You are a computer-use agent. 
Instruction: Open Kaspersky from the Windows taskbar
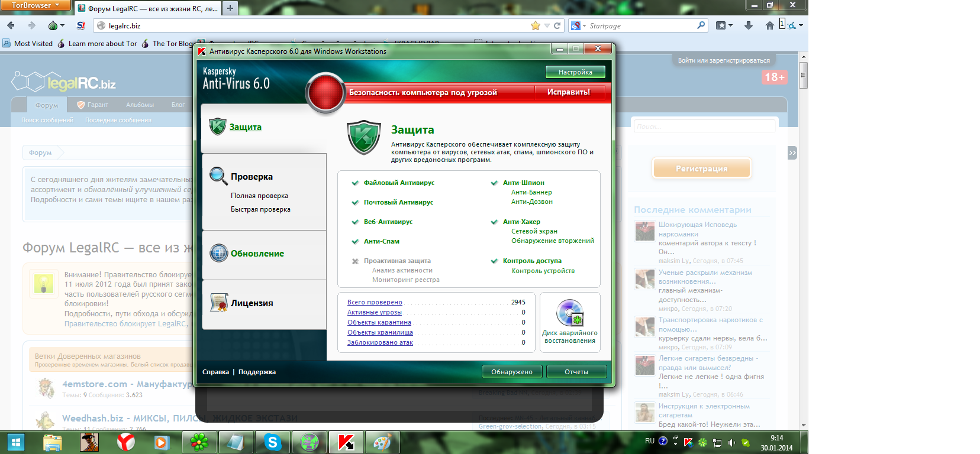(x=346, y=442)
